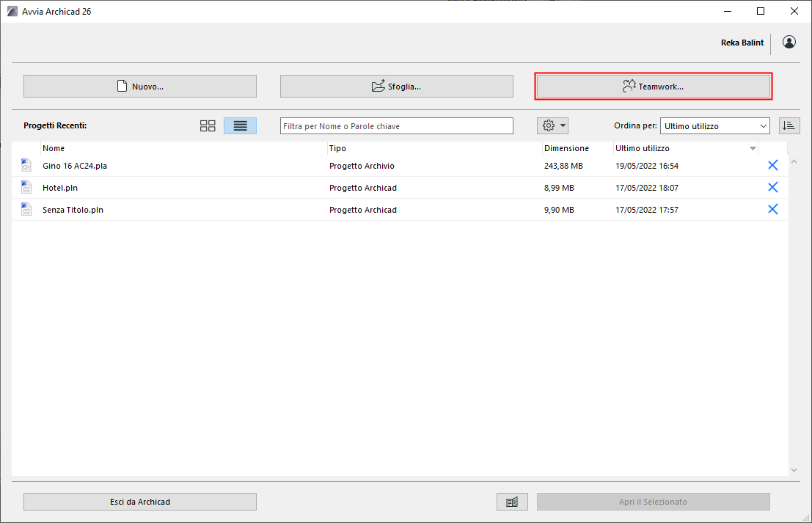Remove Senza Titolo.pln from recents with X
Image resolution: width=812 pixels, height=523 pixels.
point(772,209)
